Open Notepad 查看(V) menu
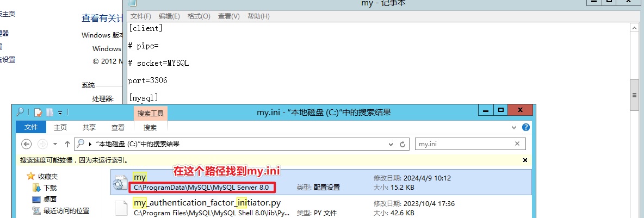This screenshot has height=218, width=644. 229,16
